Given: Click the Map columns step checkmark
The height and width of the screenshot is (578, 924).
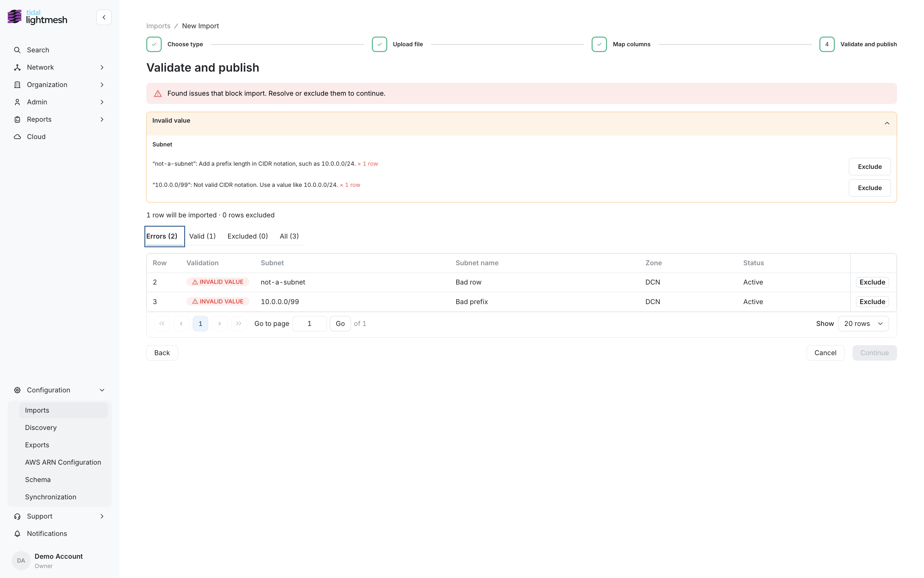Looking at the screenshot, I should [599, 44].
